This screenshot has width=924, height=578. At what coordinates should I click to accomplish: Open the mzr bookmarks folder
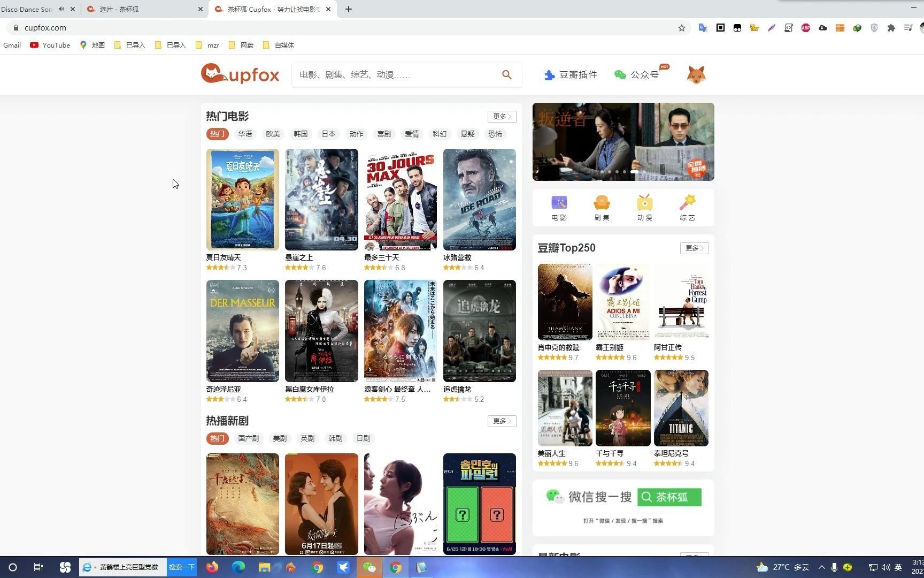[x=207, y=45]
